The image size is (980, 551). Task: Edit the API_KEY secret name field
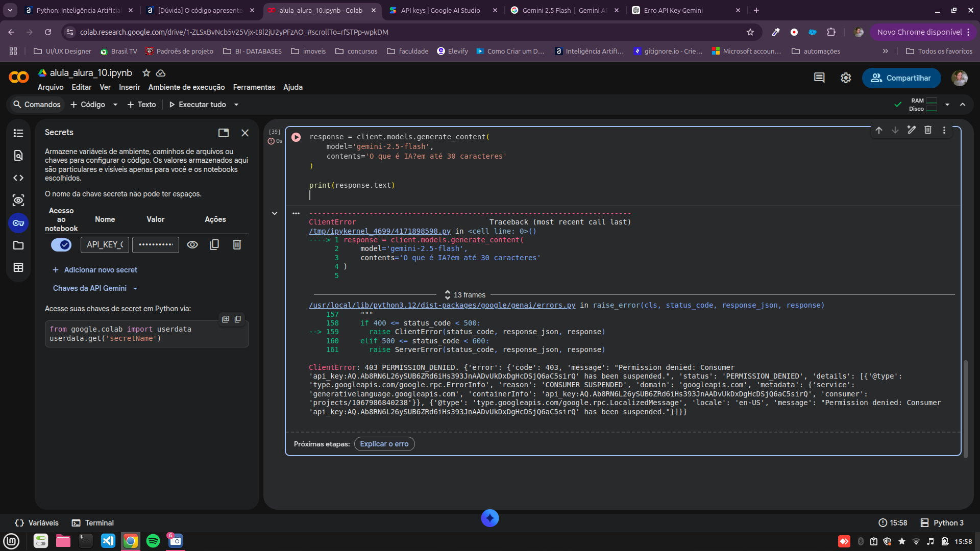click(x=105, y=245)
